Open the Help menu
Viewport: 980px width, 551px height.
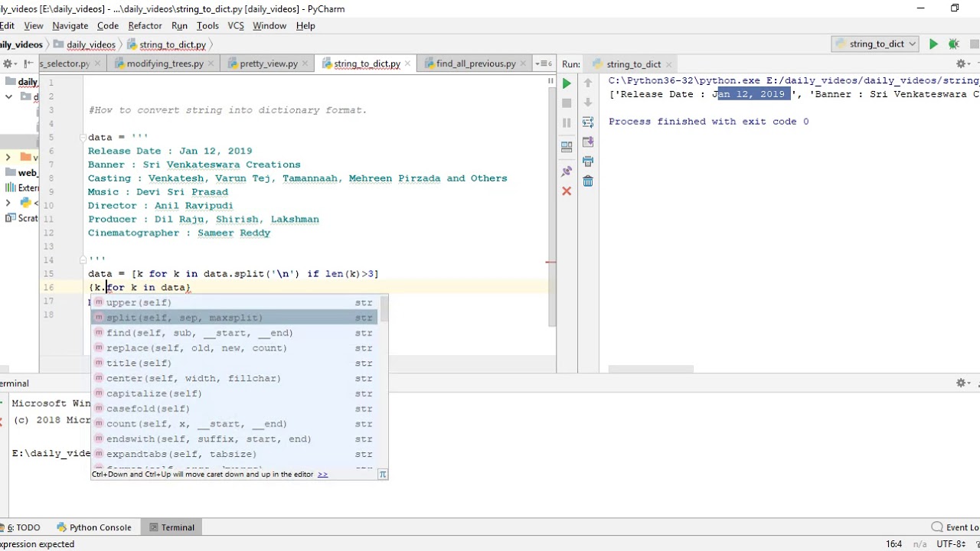pos(305,25)
